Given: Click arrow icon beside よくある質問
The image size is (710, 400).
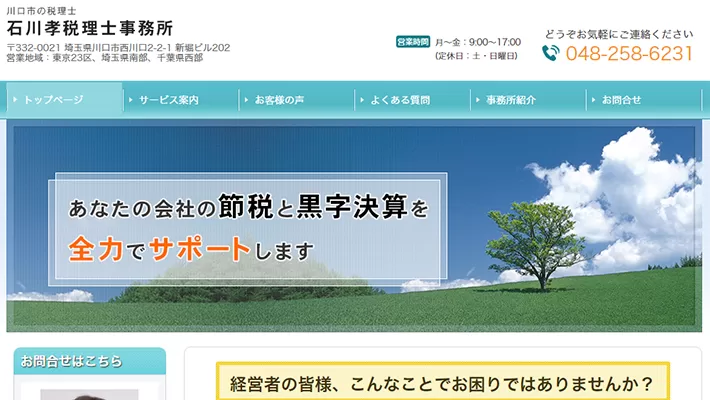Looking at the screenshot, I should coord(362,100).
